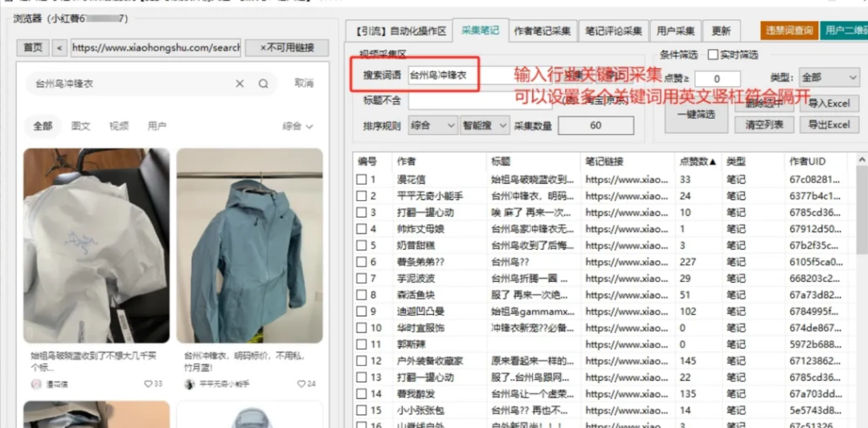This screenshot has width=868, height=428.
Task: Tick the checkbox for row 2
Action: pyautogui.click(x=361, y=196)
